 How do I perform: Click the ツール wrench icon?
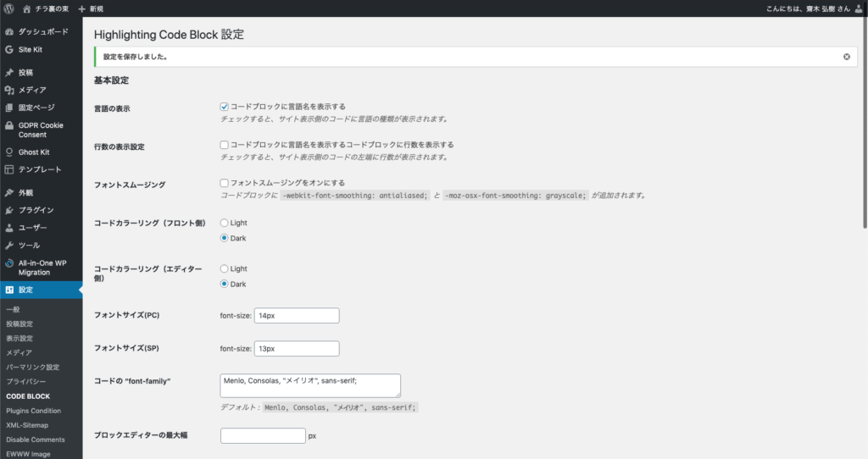click(9, 246)
